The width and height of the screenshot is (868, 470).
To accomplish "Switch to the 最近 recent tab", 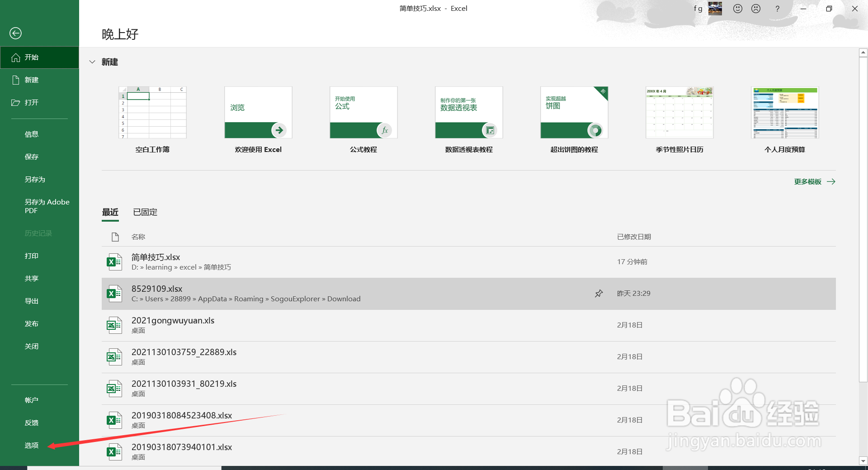I will [110, 212].
